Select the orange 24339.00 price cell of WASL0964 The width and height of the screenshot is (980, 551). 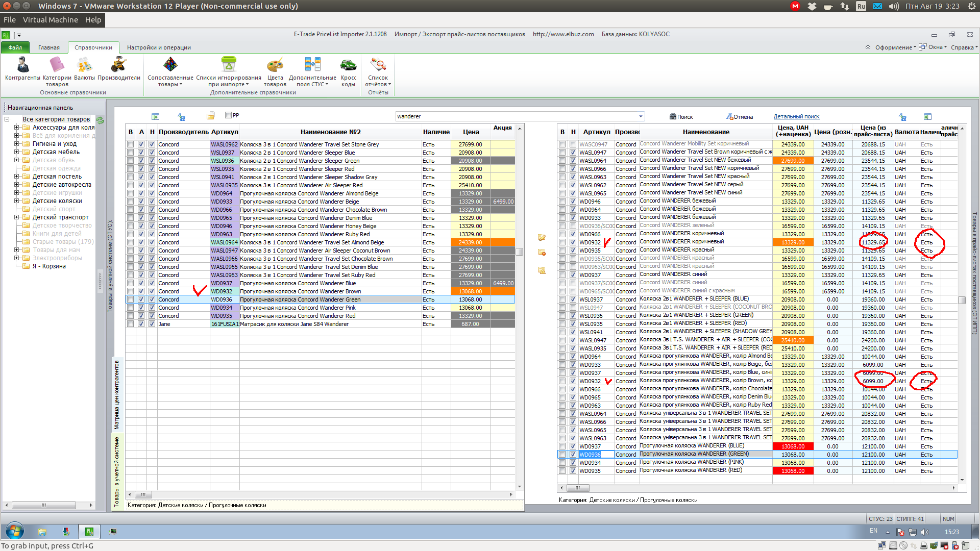(x=470, y=242)
